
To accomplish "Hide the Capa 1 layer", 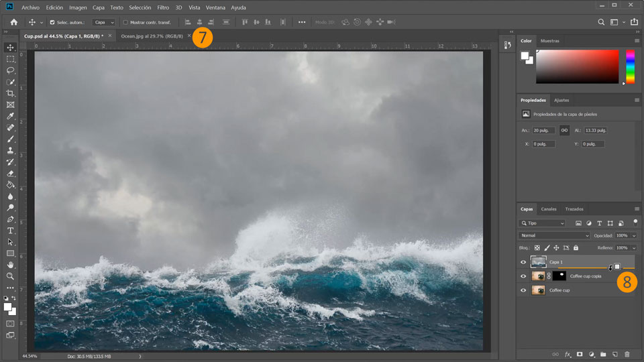I will (x=523, y=262).
